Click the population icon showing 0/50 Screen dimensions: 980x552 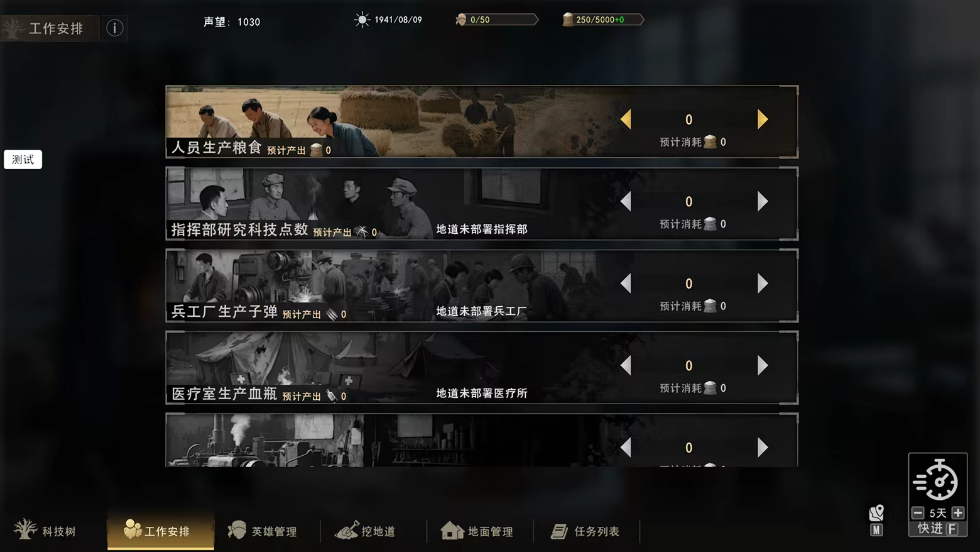point(461,19)
